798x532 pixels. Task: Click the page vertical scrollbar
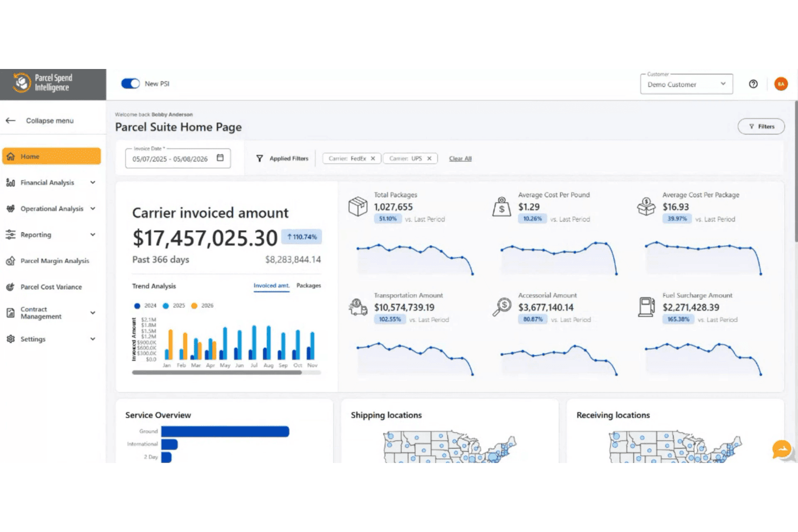795,171
